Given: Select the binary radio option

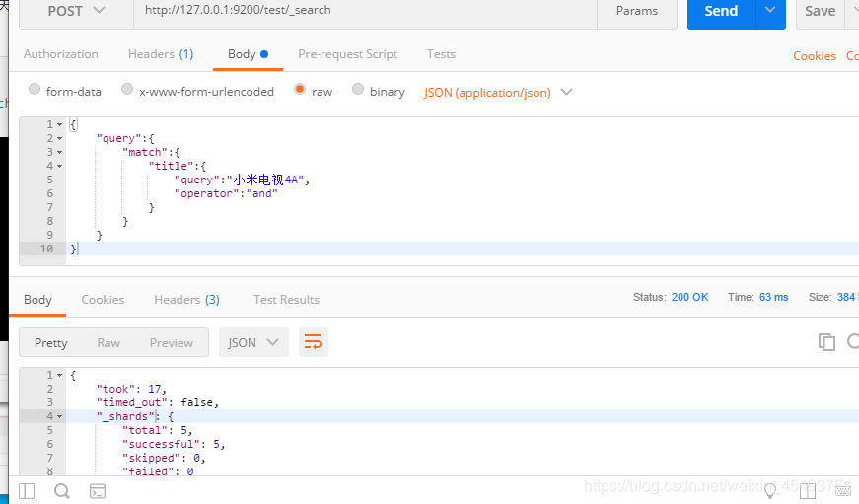Looking at the screenshot, I should pyautogui.click(x=358, y=89).
